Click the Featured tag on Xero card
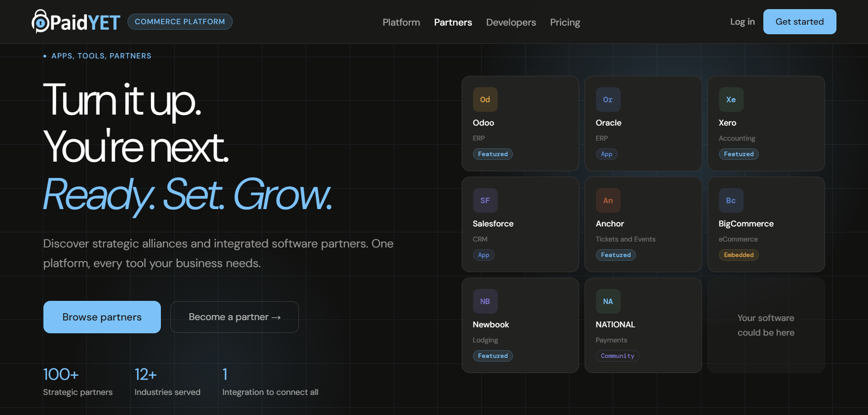The image size is (868, 415). coord(739,154)
